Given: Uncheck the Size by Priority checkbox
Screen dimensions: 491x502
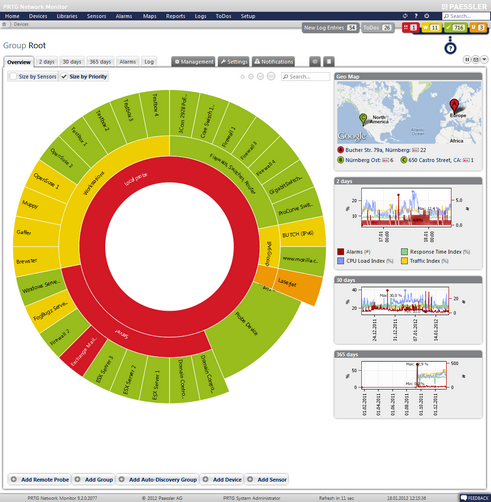Looking at the screenshot, I should [x=64, y=76].
